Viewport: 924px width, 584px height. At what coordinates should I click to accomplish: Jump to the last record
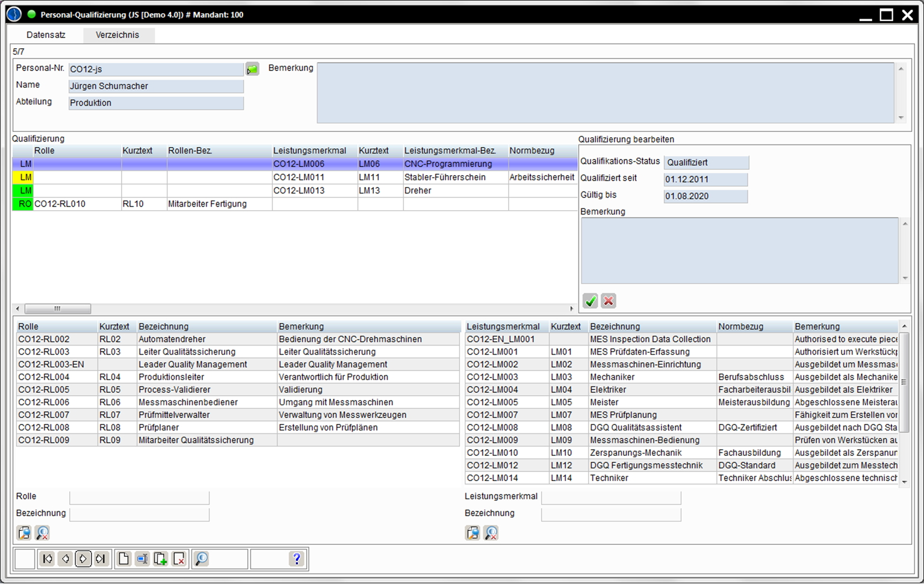click(x=101, y=559)
